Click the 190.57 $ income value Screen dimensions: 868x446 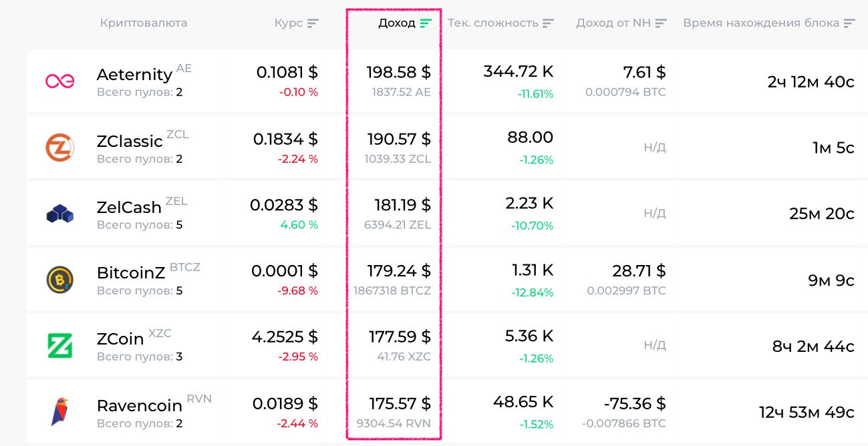click(399, 139)
